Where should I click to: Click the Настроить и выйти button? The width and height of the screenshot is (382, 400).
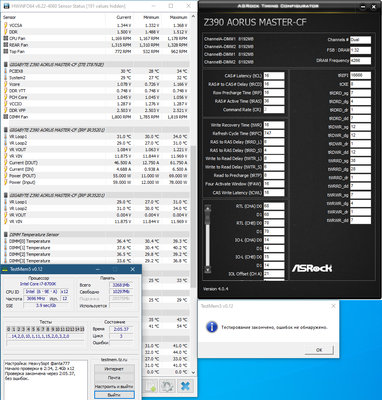(114, 386)
